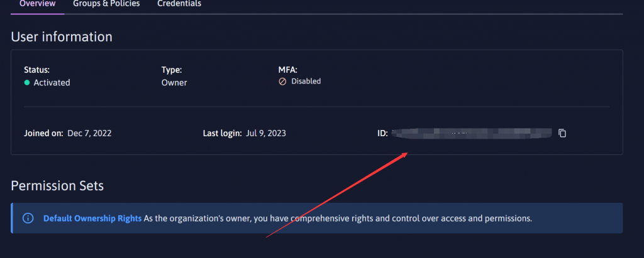Image resolution: width=644 pixels, height=258 pixels.
Task: Click the Jul 9, 2023 last login date
Action: tap(266, 133)
